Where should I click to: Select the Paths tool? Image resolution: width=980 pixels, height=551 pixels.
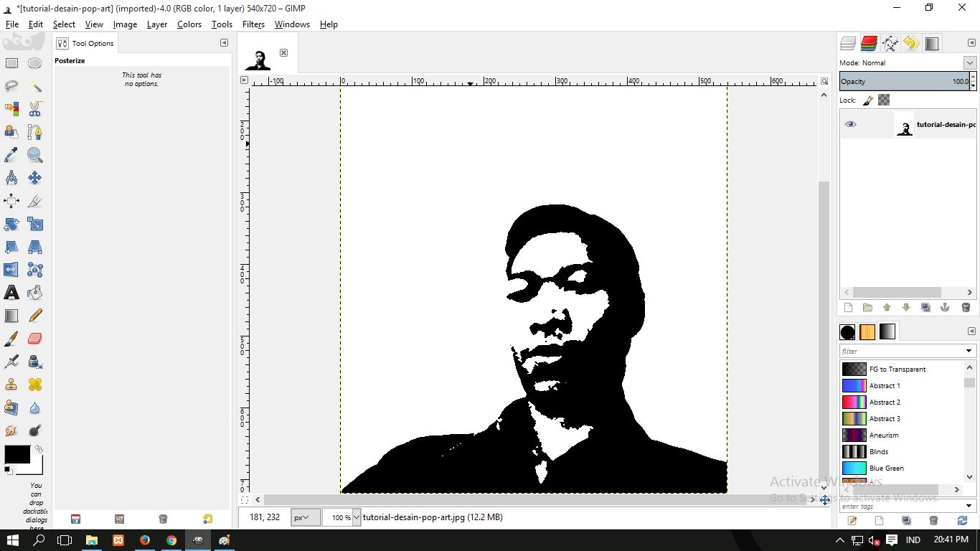(x=34, y=131)
